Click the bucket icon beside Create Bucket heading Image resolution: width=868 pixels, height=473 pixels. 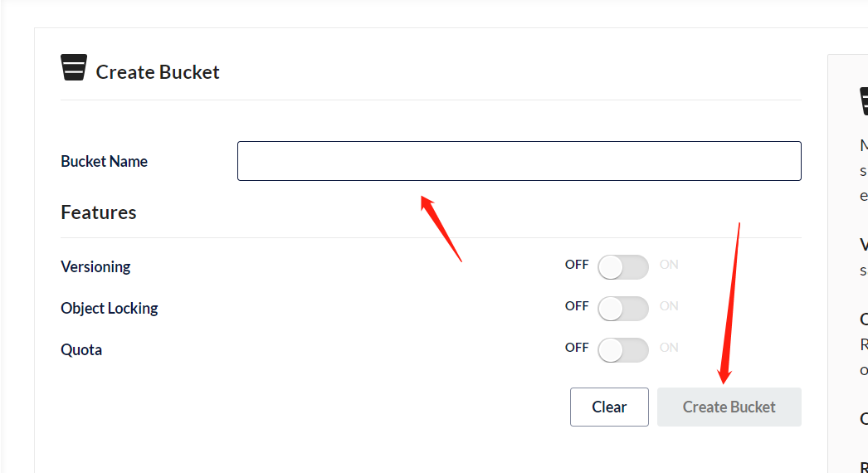[x=74, y=67]
